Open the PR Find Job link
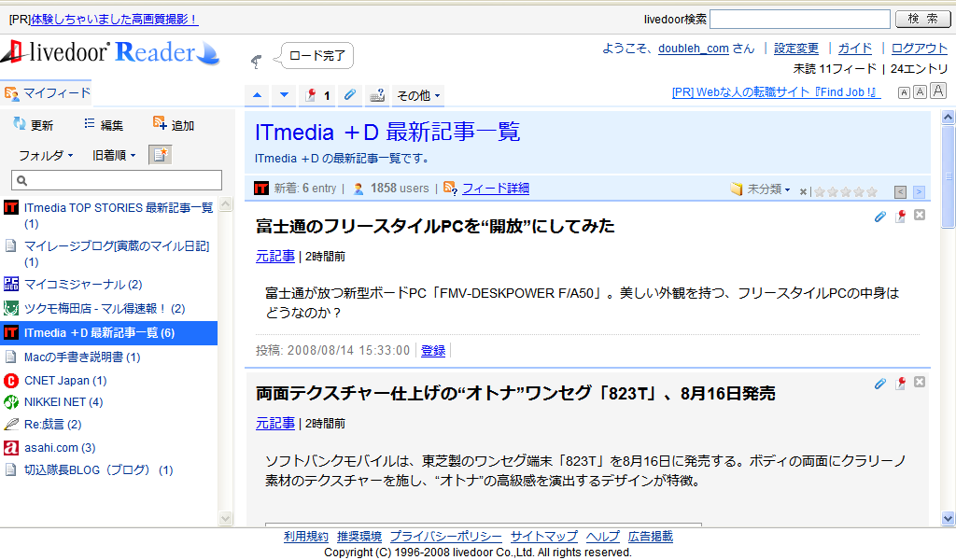This screenshot has height=560, width=956. coord(776,92)
